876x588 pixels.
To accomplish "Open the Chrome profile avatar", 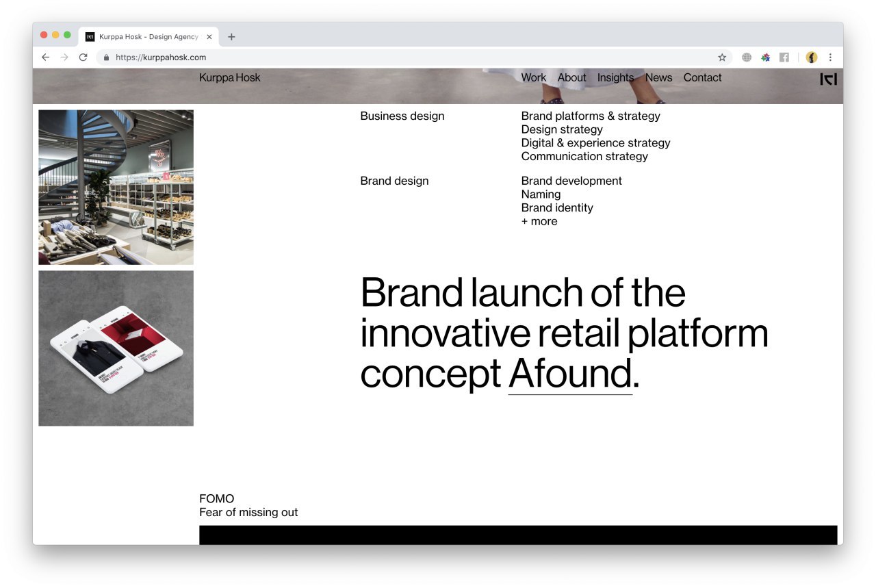I will point(812,57).
